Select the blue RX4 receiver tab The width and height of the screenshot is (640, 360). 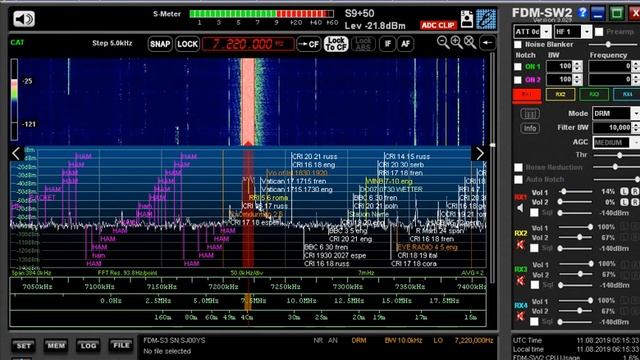tap(627, 94)
